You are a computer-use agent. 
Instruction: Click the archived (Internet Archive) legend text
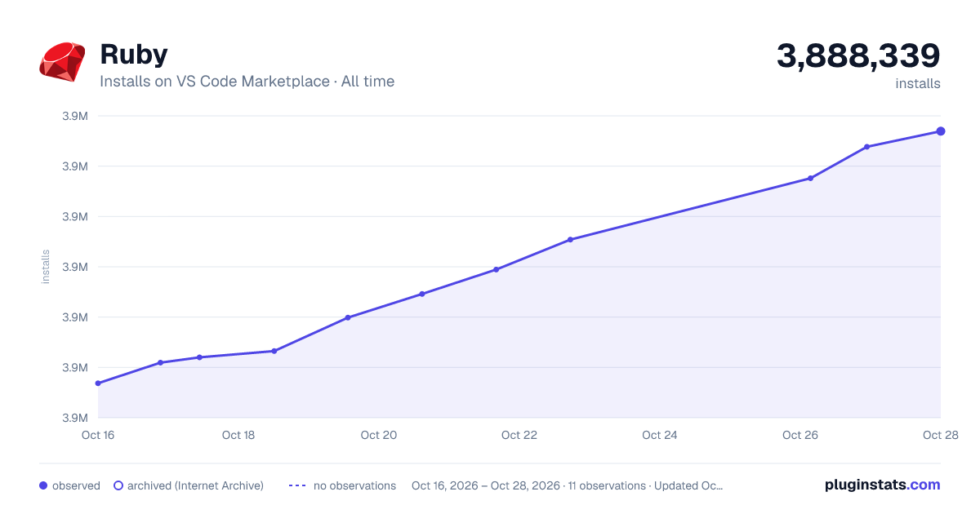195,485
